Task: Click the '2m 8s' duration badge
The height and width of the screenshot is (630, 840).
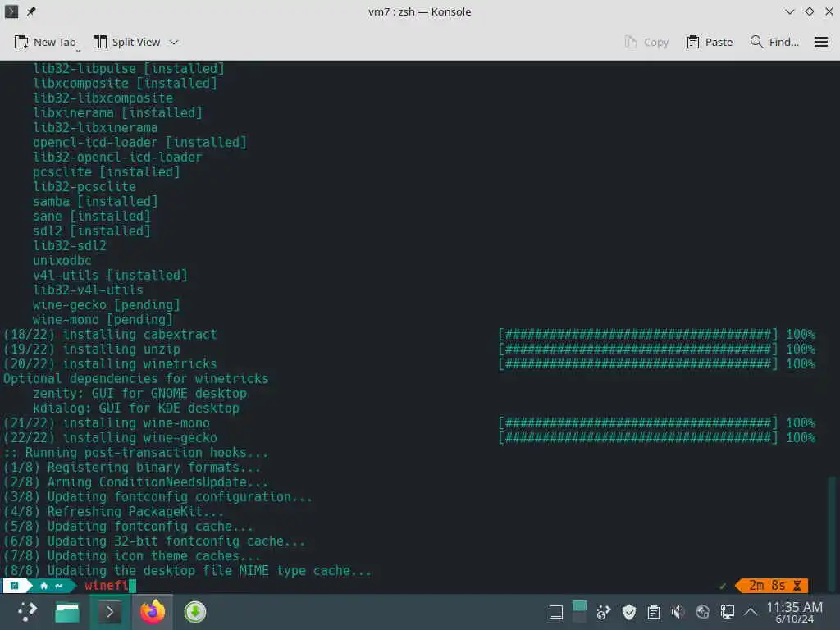Action: click(x=772, y=586)
